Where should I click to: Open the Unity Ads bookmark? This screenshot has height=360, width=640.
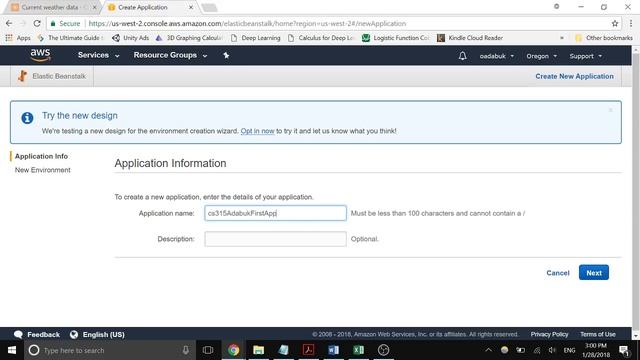point(131,38)
